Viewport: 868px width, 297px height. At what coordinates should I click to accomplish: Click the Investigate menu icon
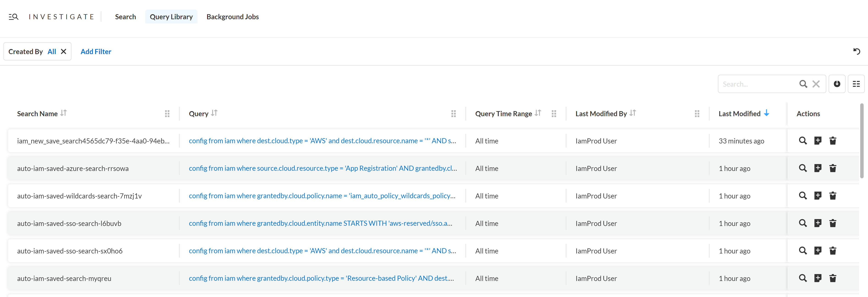point(14,16)
